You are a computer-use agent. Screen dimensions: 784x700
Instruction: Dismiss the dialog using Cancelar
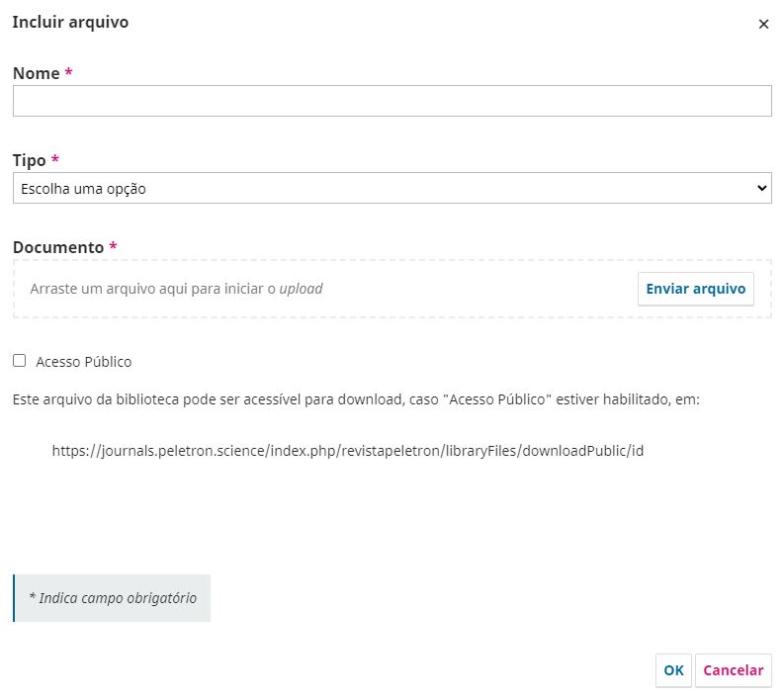733,670
